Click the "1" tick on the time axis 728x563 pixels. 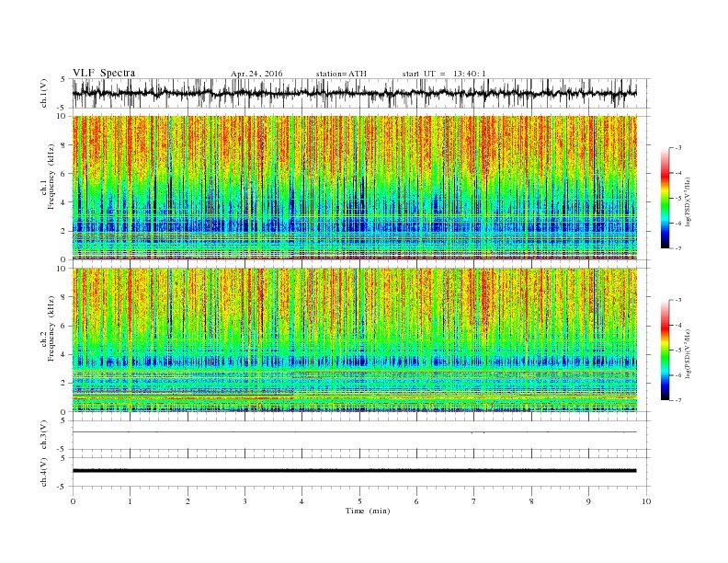point(130,501)
